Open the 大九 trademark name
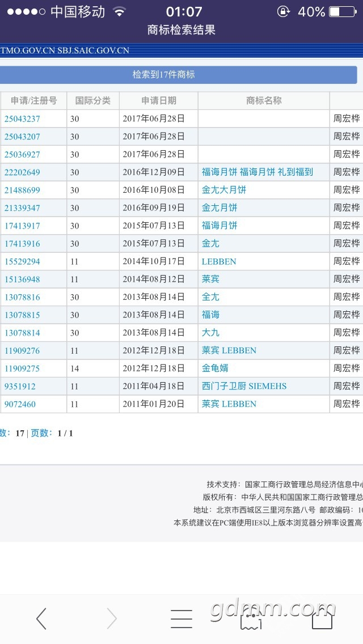363x644 pixels. [210, 333]
